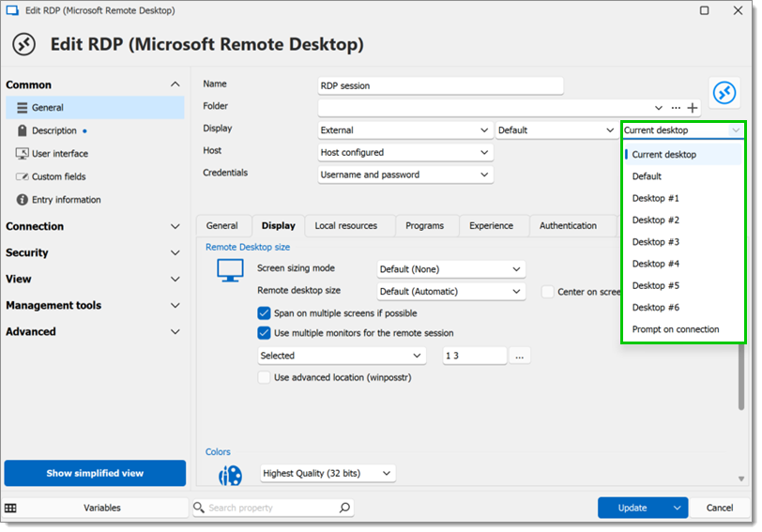762x532 pixels.
Task: Click the plus icon to add folder
Action: [693, 108]
